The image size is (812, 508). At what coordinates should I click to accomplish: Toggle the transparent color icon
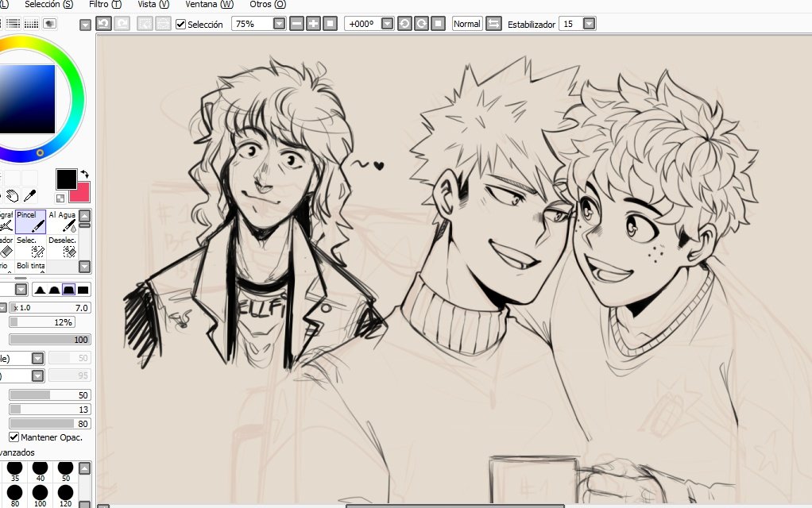click(60, 198)
